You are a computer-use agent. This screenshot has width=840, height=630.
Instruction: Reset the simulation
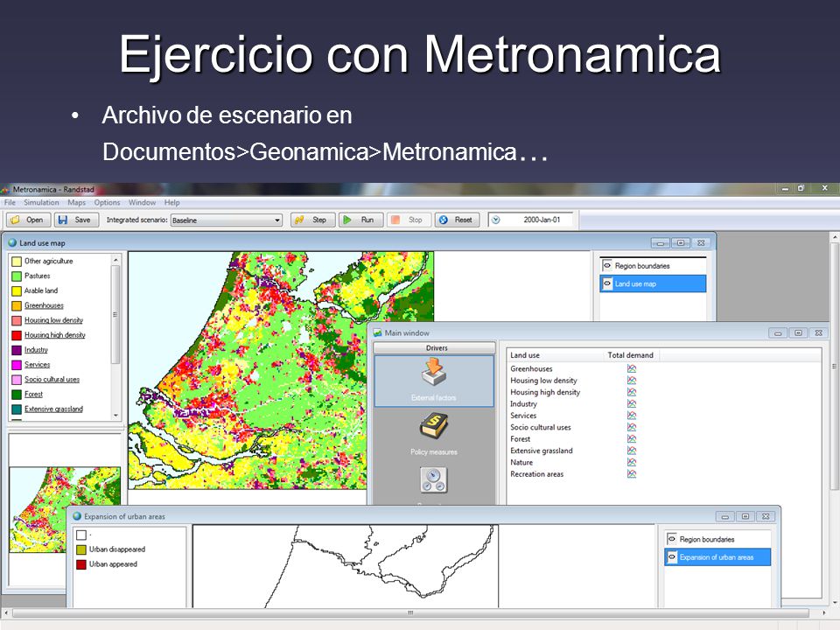(457, 220)
